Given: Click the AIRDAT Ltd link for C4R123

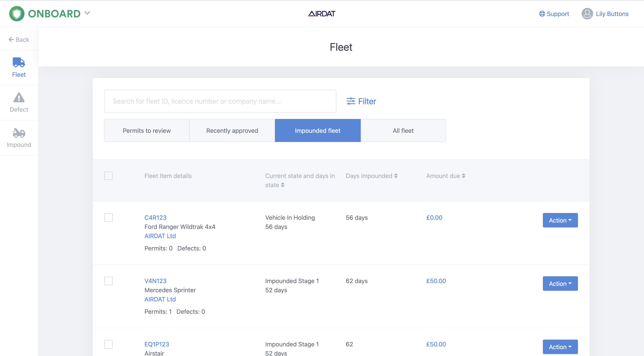Looking at the screenshot, I should 160,236.
